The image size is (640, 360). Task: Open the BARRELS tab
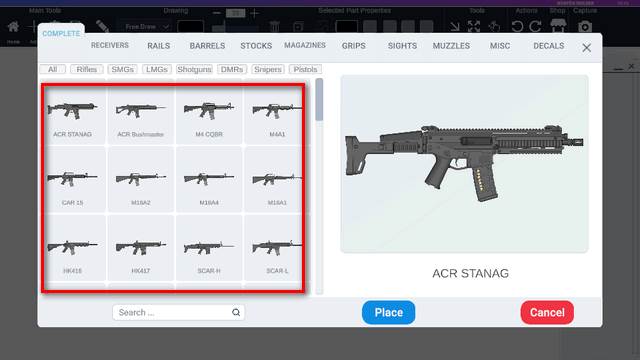pyautogui.click(x=207, y=46)
